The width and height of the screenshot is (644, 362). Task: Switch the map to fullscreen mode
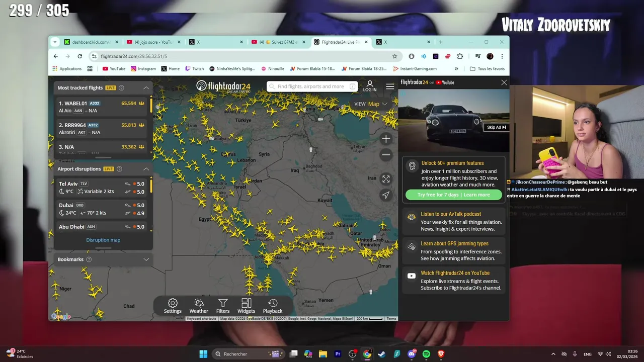tap(386, 178)
